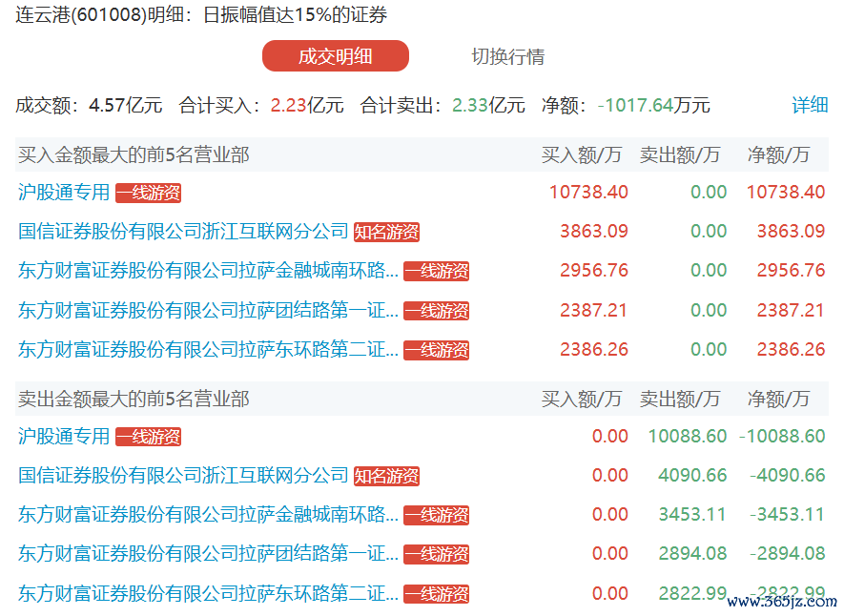Screen dimensions: 844x616
Task: Open 东方财富拉萨金融城南环路 in the buy list
Action: [x=208, y=271]
